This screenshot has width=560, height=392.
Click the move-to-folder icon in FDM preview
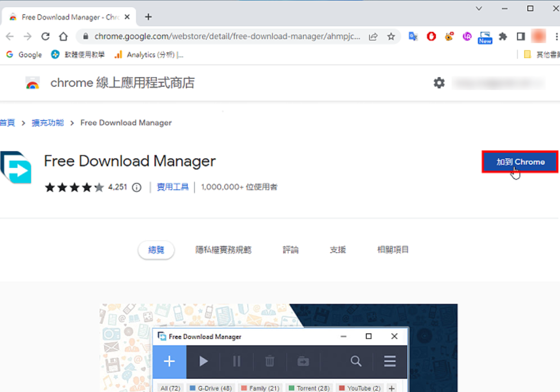tap(303, 362)
